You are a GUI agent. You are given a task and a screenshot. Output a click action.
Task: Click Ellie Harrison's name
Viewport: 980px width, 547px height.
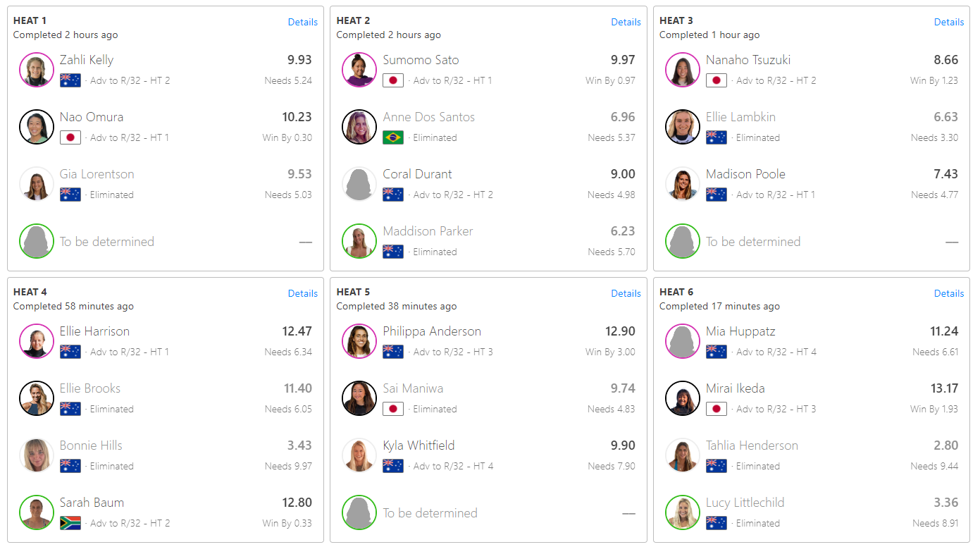point(94,331)
